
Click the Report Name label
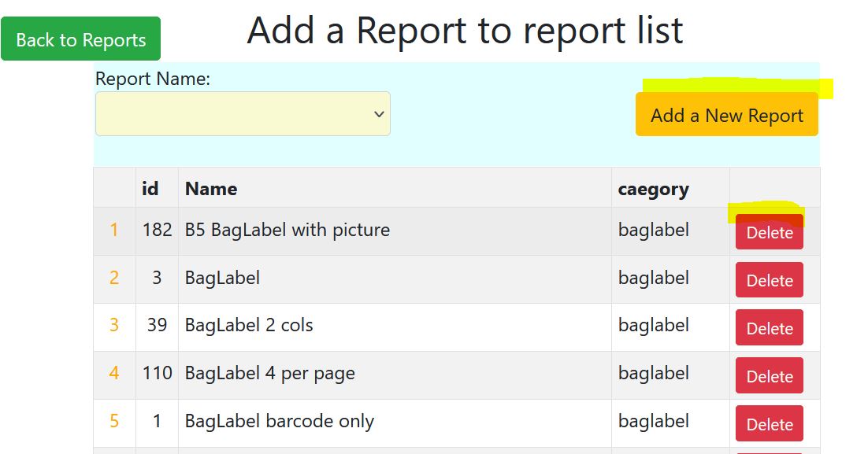pyautogui.click(x=153, y=79)
